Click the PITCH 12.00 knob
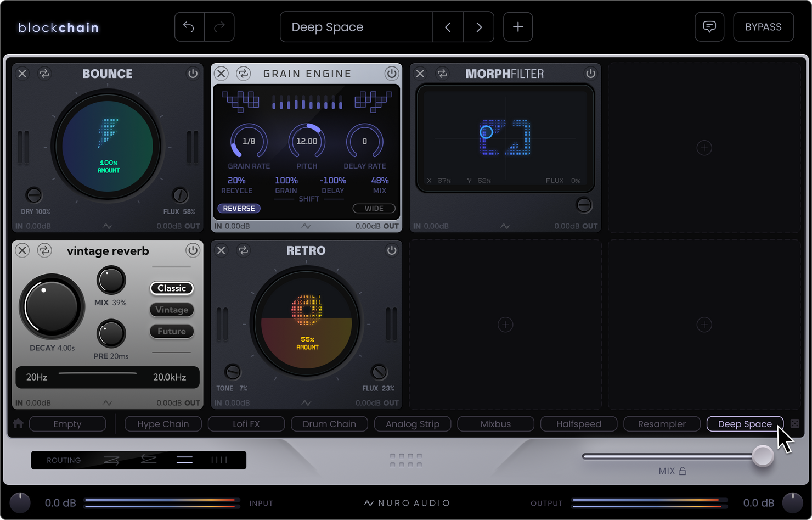This screenshot has width=812, height=520. click(307, 142)
